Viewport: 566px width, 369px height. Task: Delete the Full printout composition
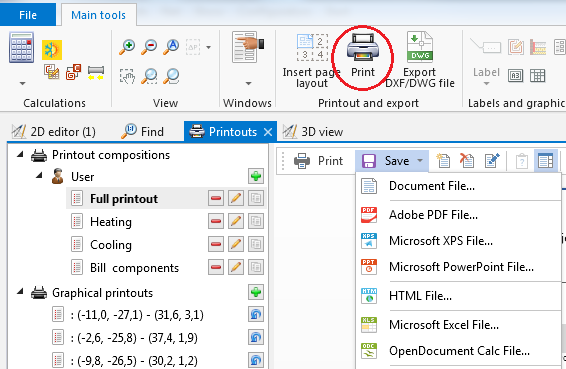(216, 198)
